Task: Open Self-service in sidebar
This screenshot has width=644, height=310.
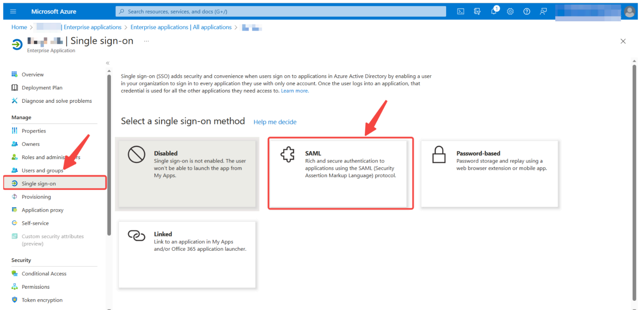Action: 35,223
